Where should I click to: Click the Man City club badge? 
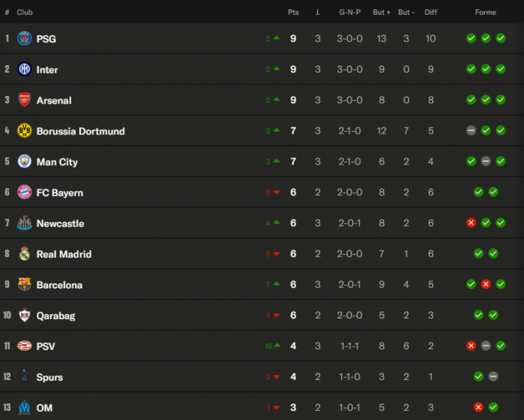(x=24, y=162)
